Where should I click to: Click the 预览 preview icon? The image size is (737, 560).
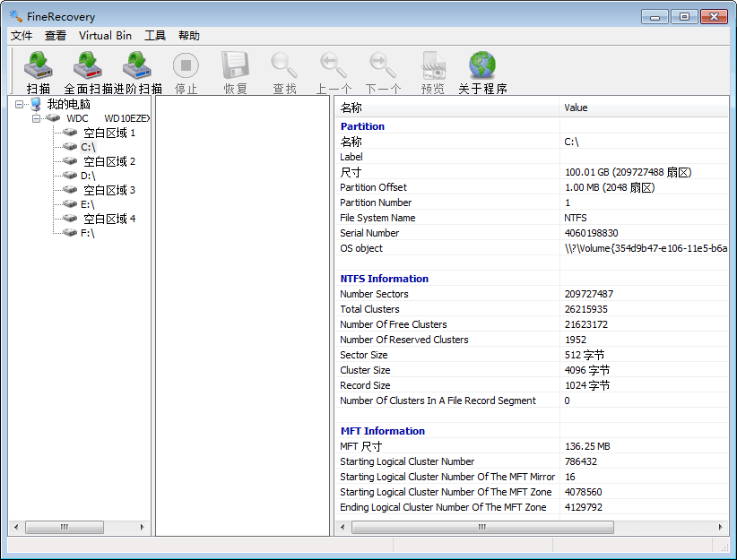[x=433, y=68]
